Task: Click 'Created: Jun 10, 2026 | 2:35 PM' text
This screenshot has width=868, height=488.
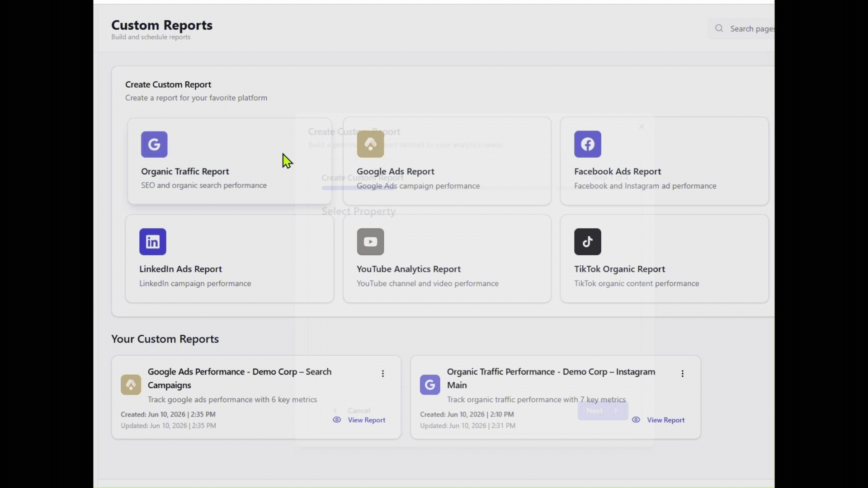Action: [168, 414]
